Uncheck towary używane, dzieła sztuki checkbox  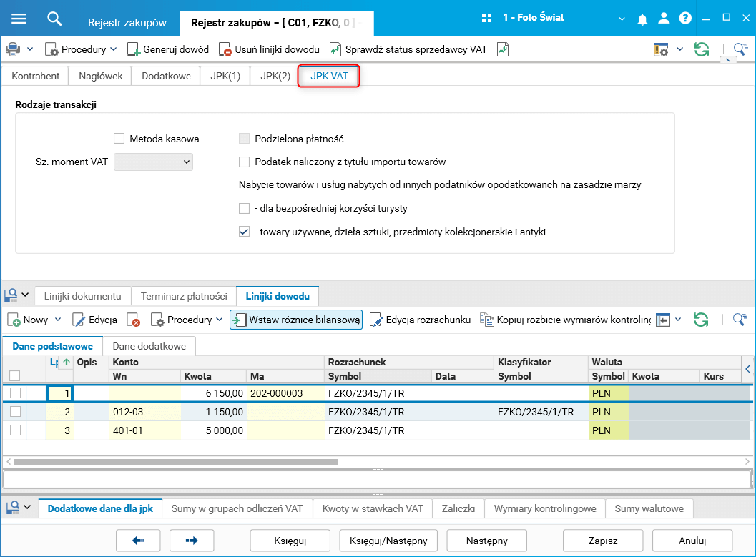245,232
